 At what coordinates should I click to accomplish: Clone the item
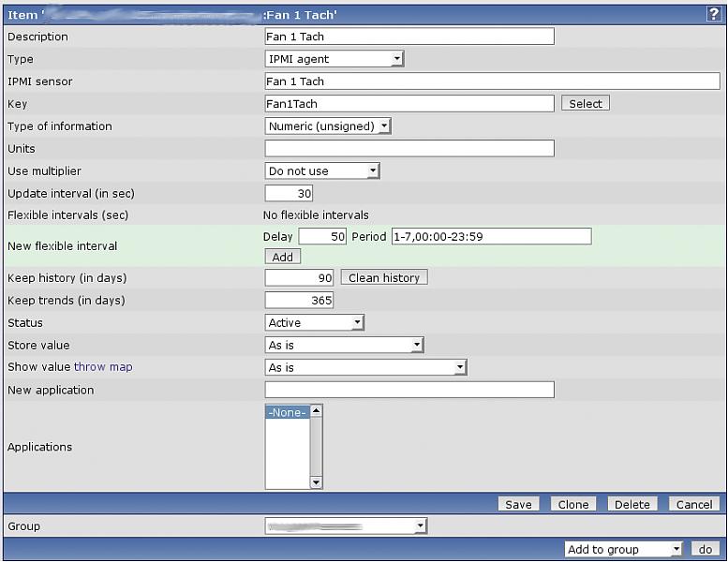(x=573, y=505)
